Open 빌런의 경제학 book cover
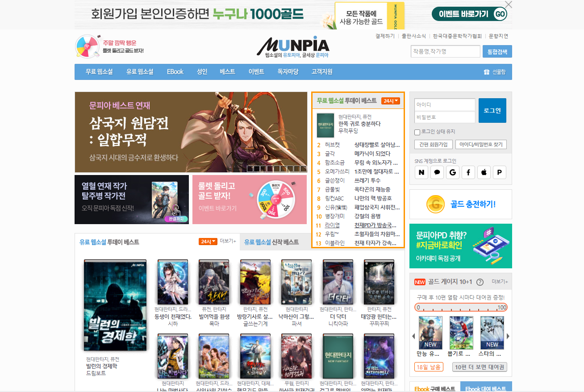Viewport: 584px width, 392px height. click(115, 305)
